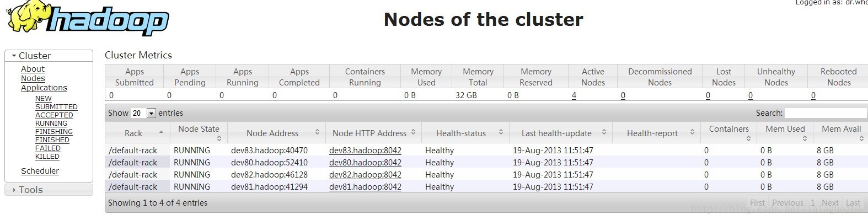This screenshot has height=220, width=868.
Task: Open the Show entries count dropdown
Action: click(x=143, y=113)
